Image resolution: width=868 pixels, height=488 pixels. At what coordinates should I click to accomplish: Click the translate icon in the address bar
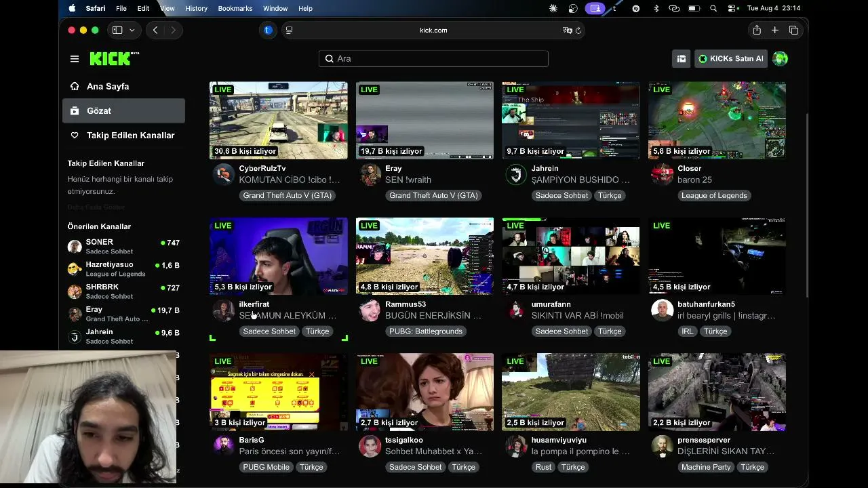click(567, 30)
